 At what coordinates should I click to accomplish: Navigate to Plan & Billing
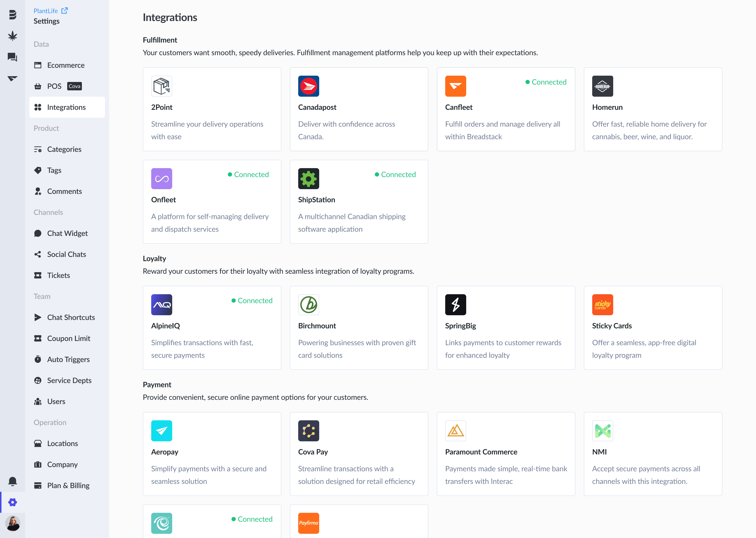(x=68, y=485)
